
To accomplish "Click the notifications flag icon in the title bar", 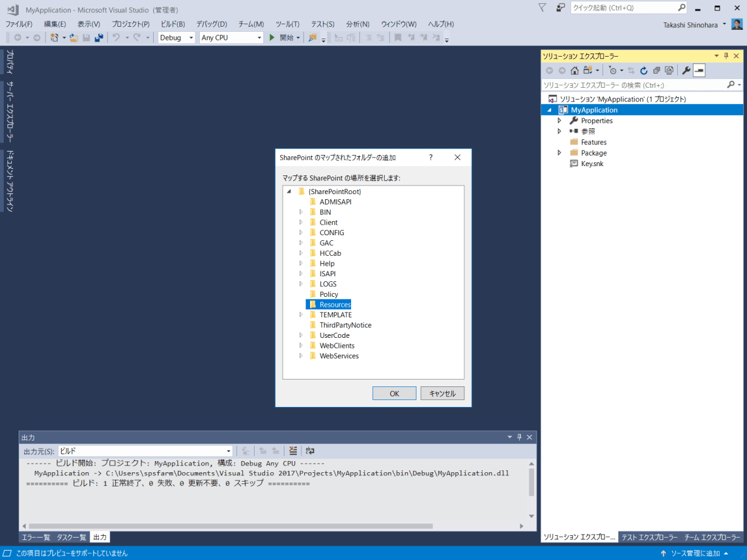I will pyautogui.click(x=543, y=7).
